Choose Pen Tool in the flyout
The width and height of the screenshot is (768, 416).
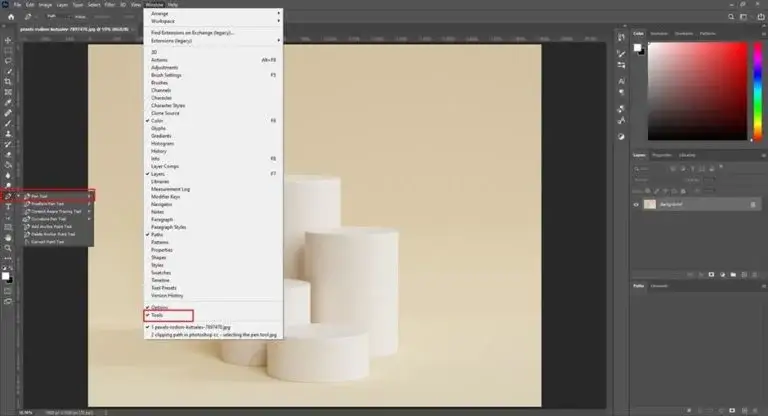click(x=56, y=196)
